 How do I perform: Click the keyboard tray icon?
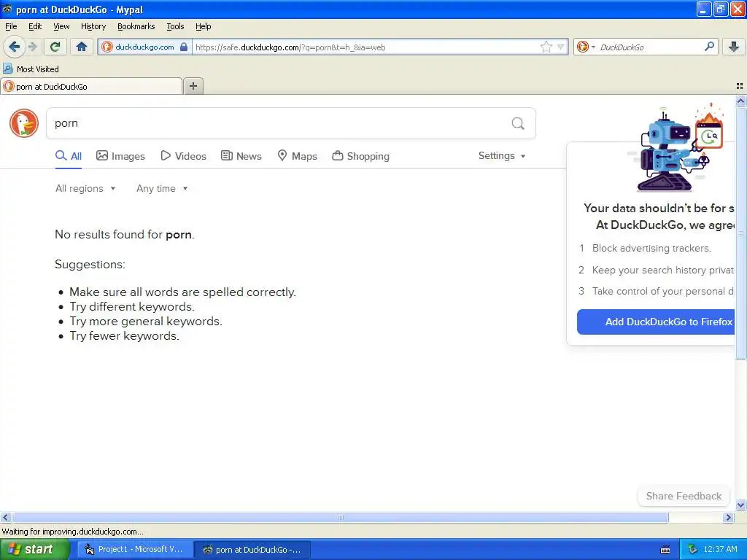(x=665, y=550)
